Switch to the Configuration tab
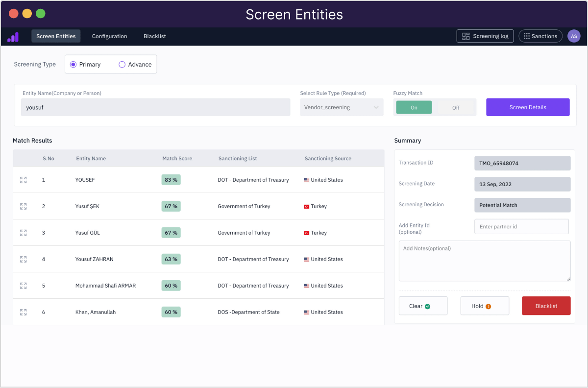 coord(109,36)
